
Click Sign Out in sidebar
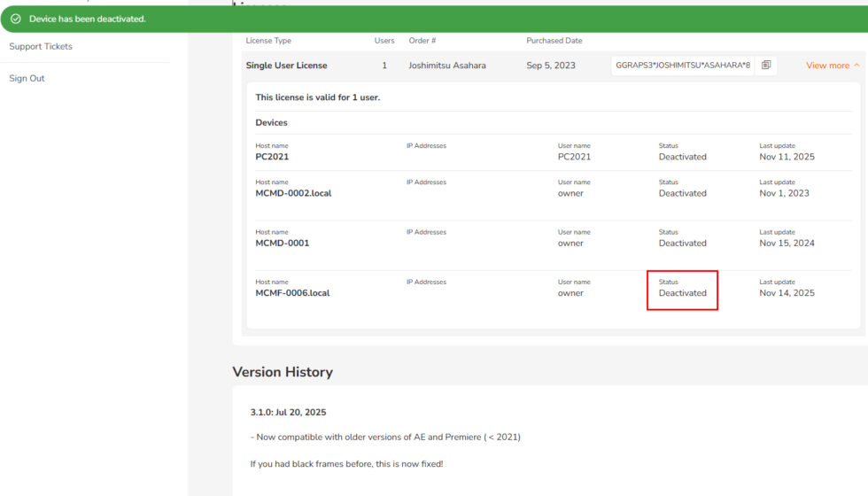pos(27,78)
